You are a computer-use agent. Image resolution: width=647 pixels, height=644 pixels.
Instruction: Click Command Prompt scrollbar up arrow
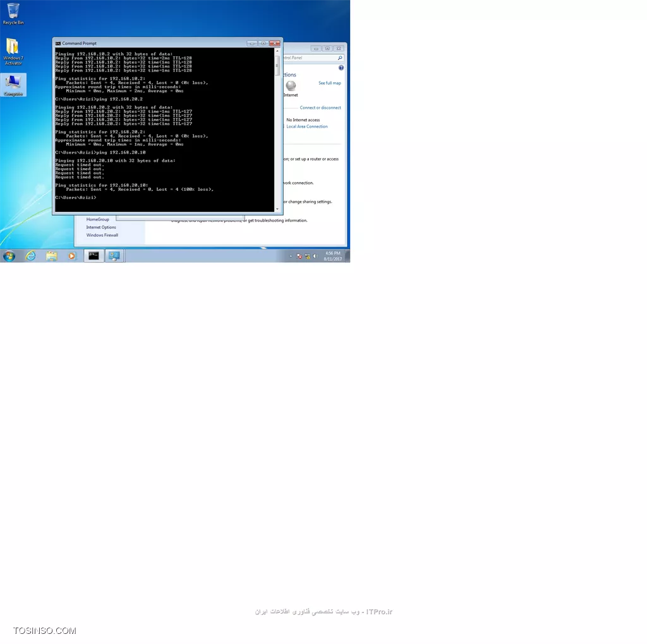(277, 51)
